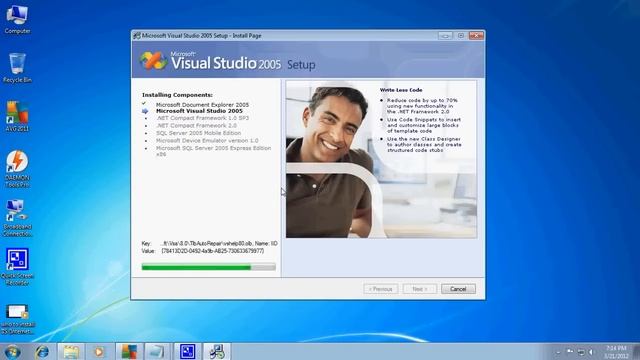Screen dimensions: 640x360
Task: Click the installation progress bar
Action: coord(209,267)
